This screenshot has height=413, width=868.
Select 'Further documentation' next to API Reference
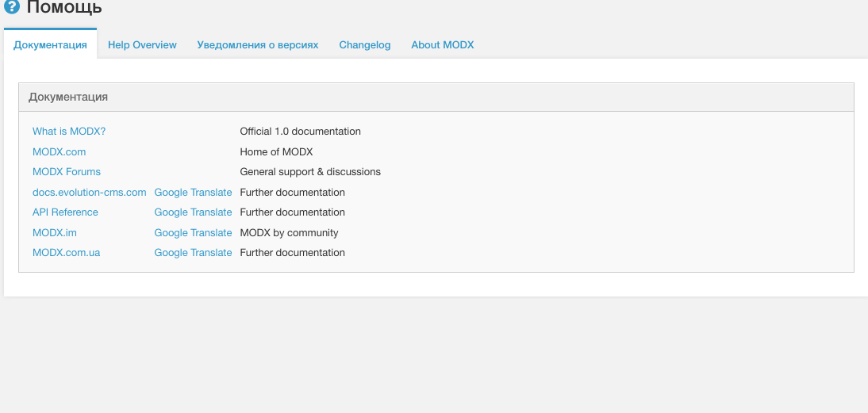tap(292, 212)
